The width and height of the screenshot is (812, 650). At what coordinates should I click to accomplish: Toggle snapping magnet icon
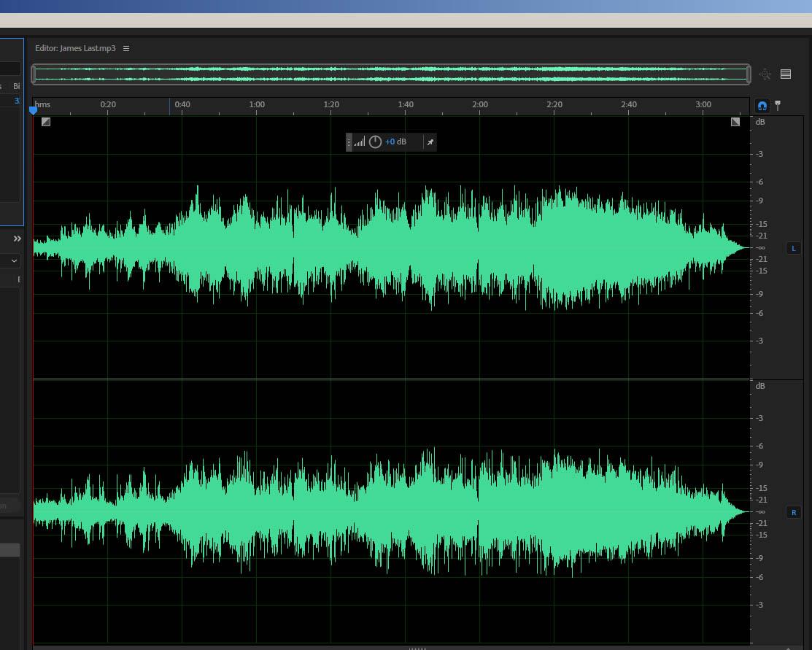762,106
